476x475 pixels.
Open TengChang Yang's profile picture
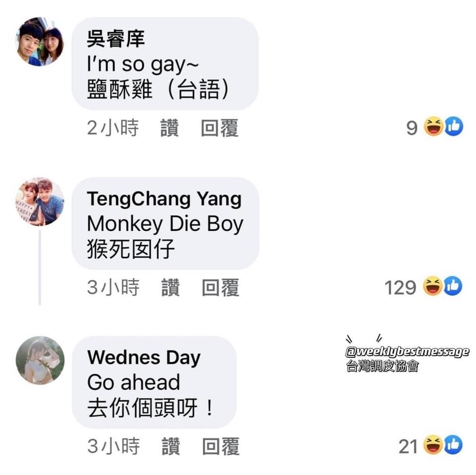tap(40, 202)
